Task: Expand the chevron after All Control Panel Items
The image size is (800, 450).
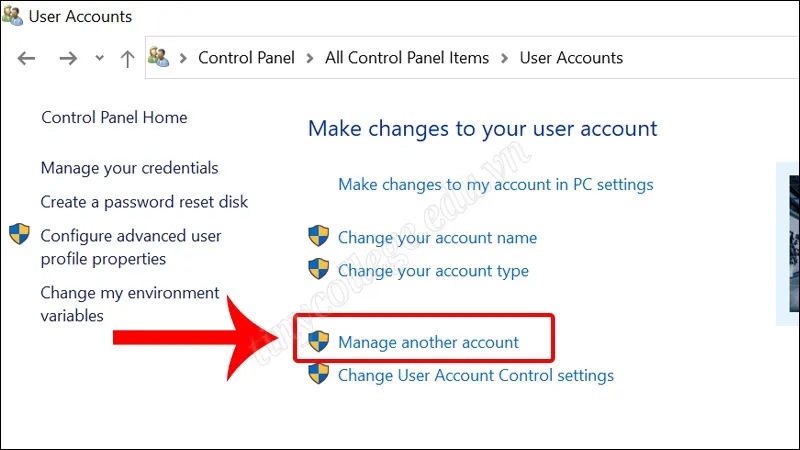Action: pyautogui.click(x=505, y=58)
